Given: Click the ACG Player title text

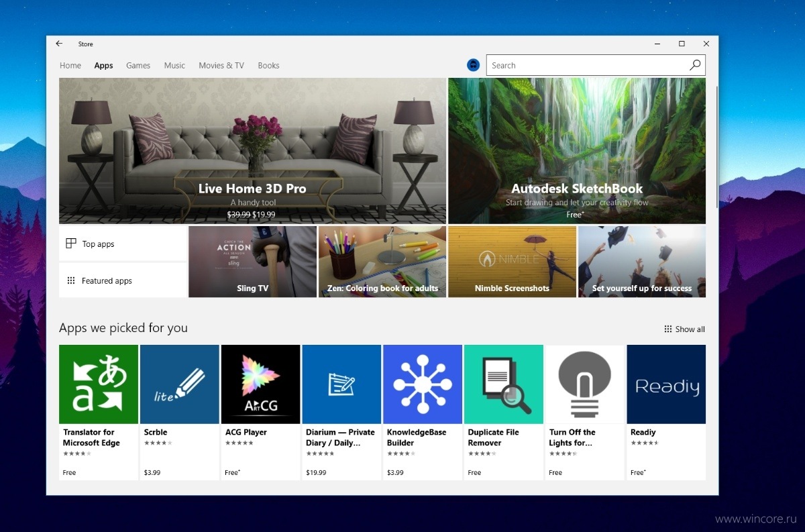Looking at the screenshot, I should 246,433.
